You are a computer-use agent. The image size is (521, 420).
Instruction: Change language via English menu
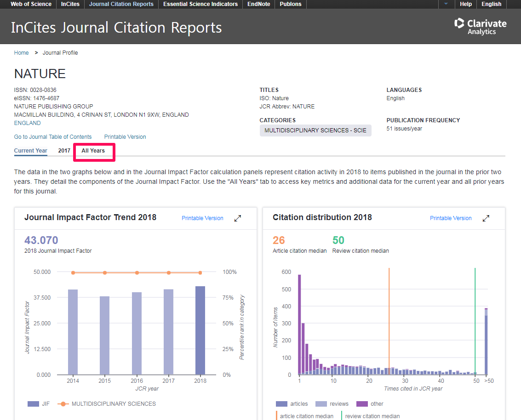(x=491, y=4)
